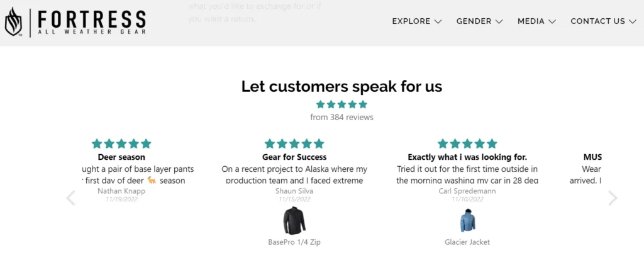Image resolution: width=644 pixels, height=258 pixels.
Task: Expand the MEDIA dropdown chevron
Action: click(x=552, y=21)
